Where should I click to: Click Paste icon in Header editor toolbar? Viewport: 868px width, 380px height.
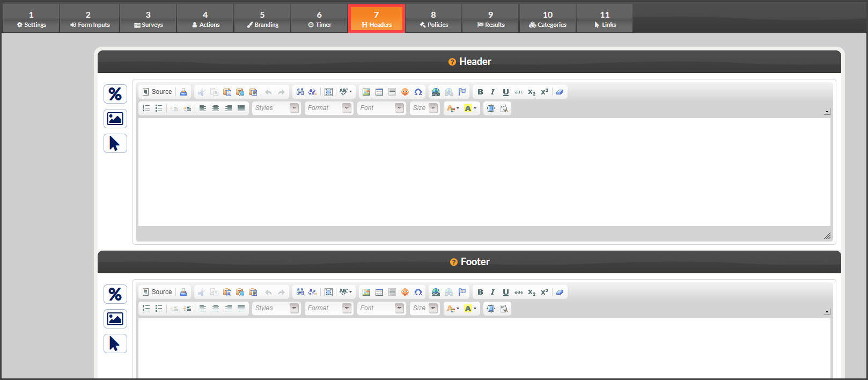pos(227,92)
